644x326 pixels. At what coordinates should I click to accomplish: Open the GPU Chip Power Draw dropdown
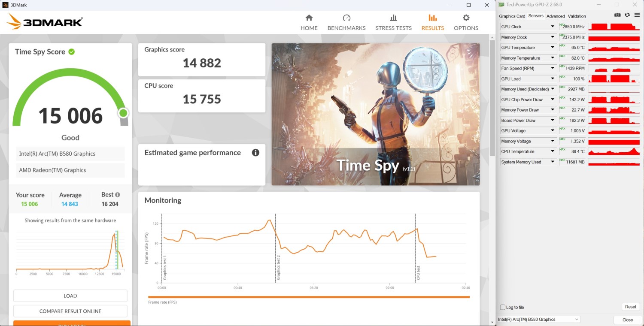pos(553,100)
